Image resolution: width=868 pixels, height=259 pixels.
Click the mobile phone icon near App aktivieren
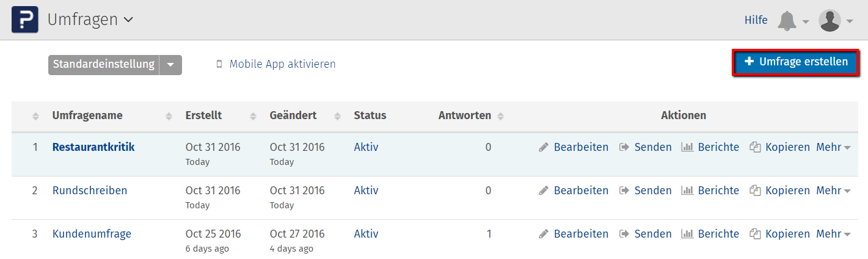tap(219, 64)
